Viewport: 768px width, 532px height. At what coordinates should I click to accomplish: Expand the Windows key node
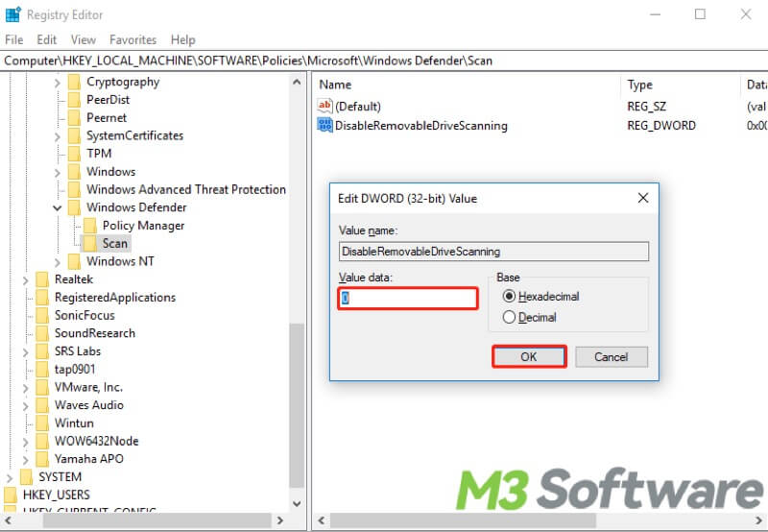click(x=58, y=173)
